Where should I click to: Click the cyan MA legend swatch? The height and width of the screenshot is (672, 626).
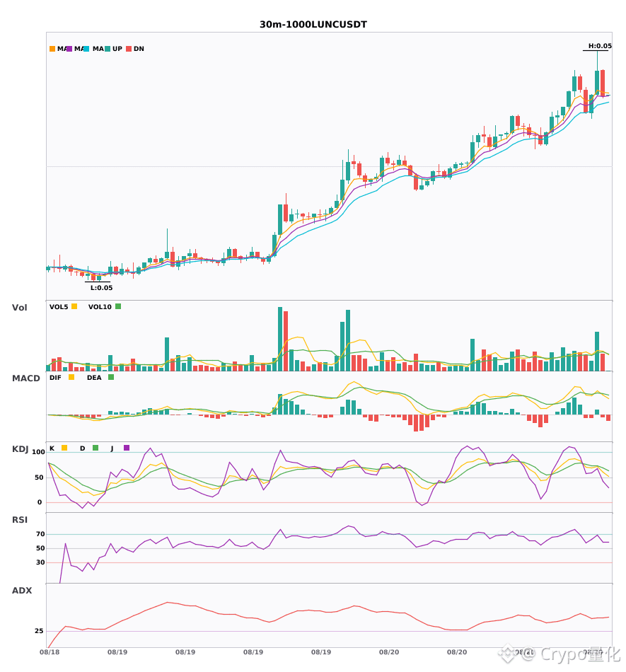tap(86, 49)
